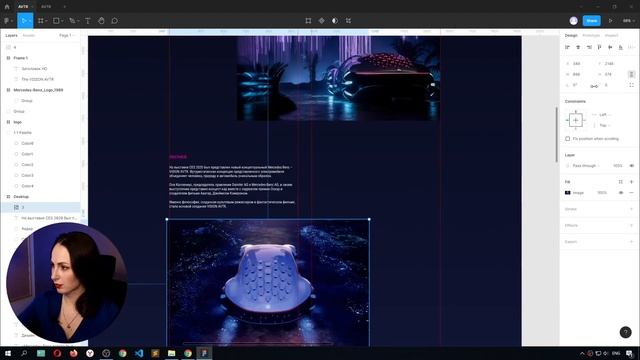Toggle the Image fill visibility eye

(x=621, y=192)
